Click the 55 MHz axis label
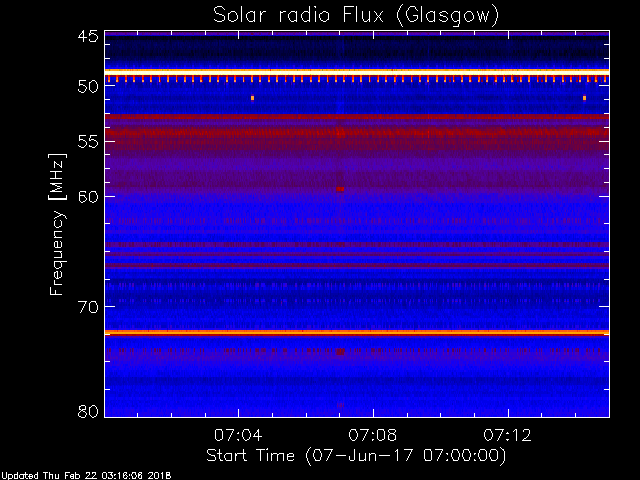This screenshot has width=640, height=480. pyautogui.click(x=88, y=142)
